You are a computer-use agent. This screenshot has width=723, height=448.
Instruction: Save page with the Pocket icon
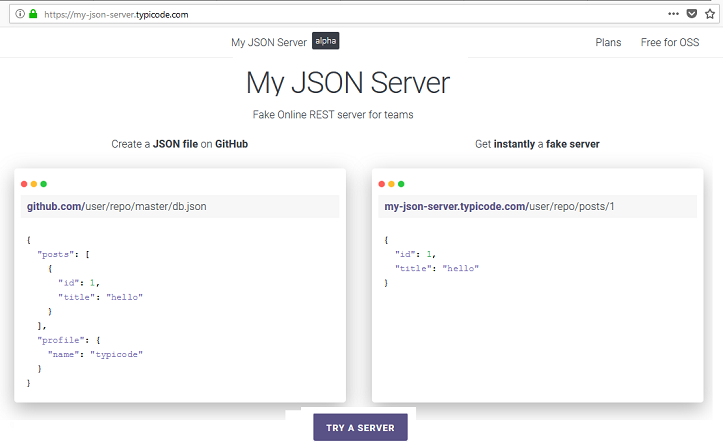coord(692,14)
